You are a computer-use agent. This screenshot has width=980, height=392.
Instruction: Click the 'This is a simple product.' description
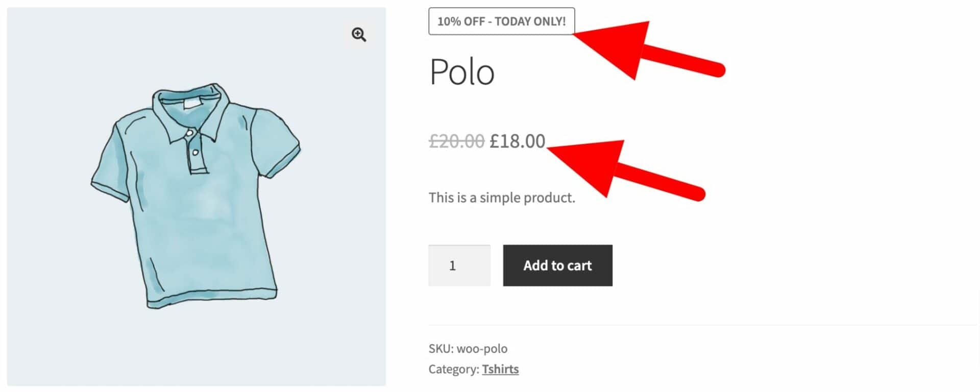(x=502, y=198)
